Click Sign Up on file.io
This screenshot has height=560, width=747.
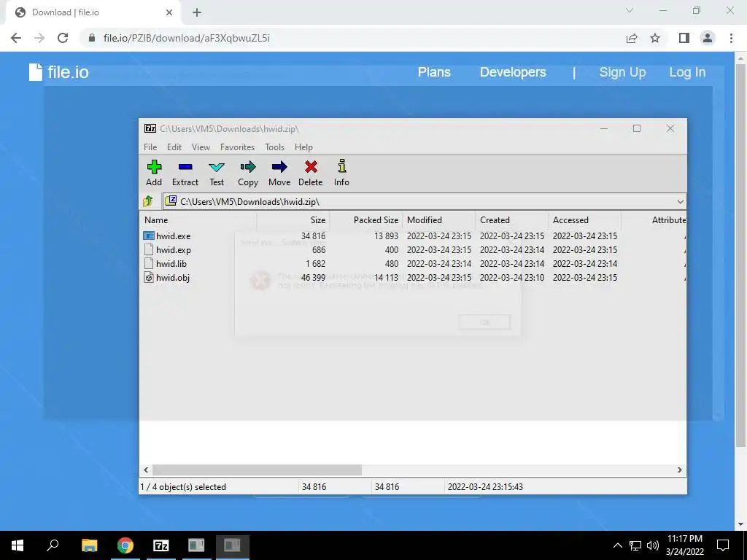(x=622, y=72)
